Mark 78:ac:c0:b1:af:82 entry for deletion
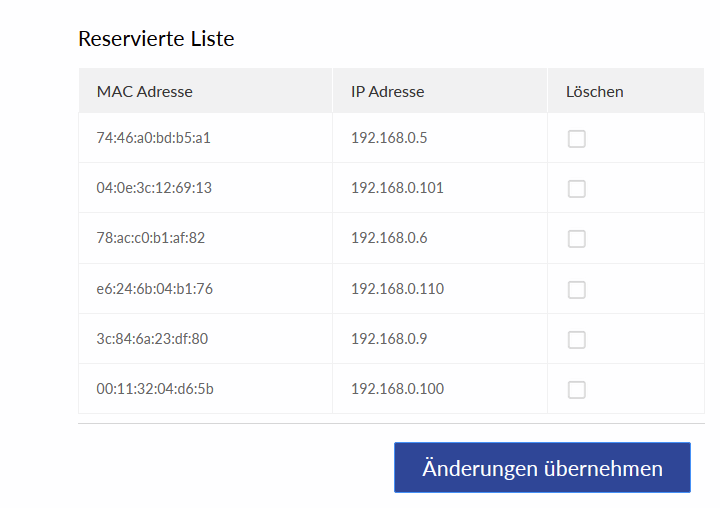 click(x=576, y=239)
